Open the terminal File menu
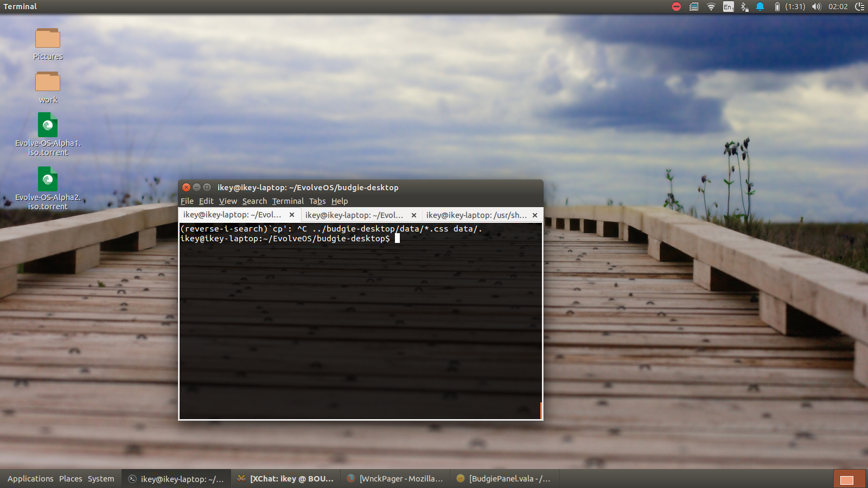868x488 pixels. pyautogui.click(x=187, y=201)
